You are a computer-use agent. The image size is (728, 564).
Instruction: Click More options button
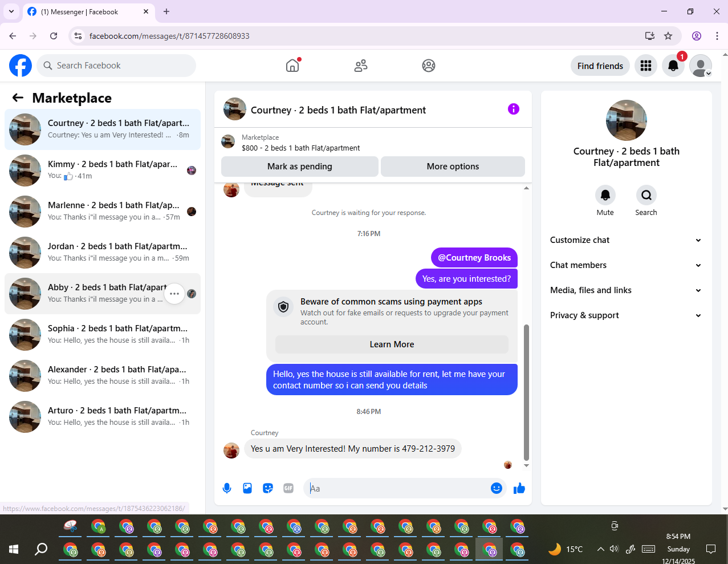tap(453, 167)
